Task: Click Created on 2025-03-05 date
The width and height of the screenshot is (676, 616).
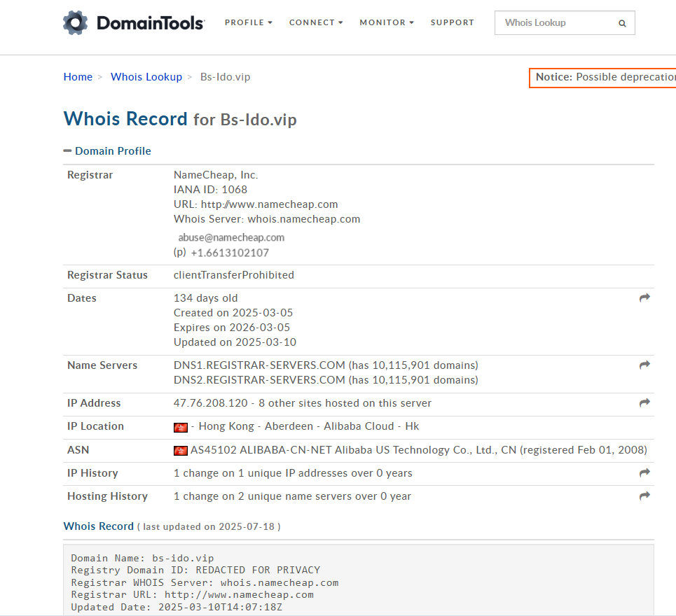Action: (233, 312)
